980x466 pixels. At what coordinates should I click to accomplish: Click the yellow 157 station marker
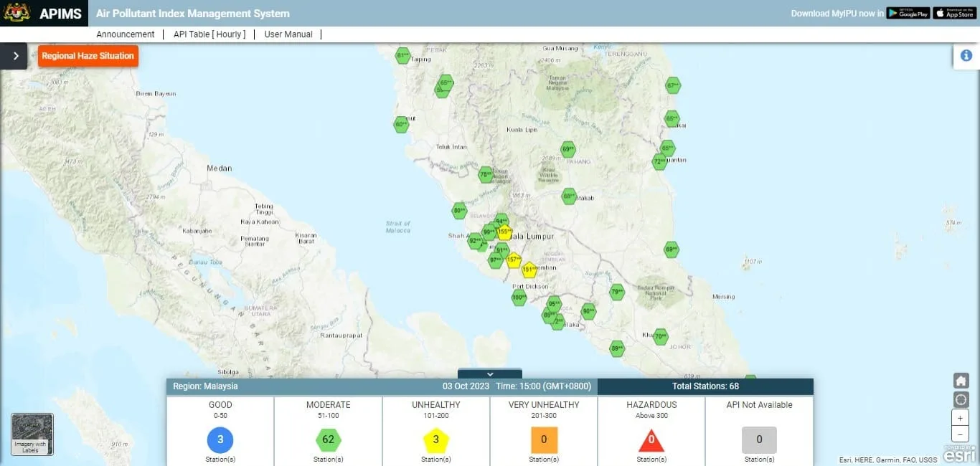click(513, 260)
